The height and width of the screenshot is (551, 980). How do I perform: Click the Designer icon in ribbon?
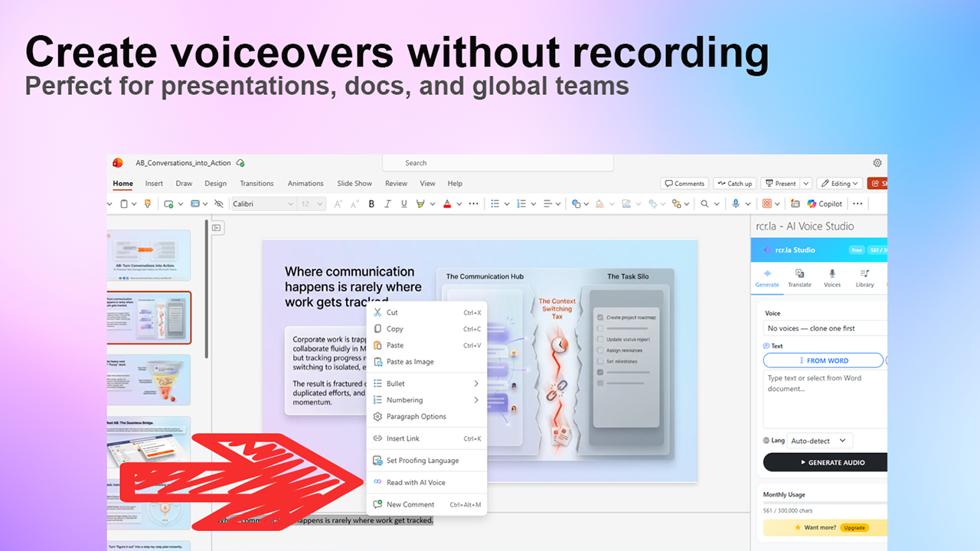pyautogui.click(x=795, y=204)
